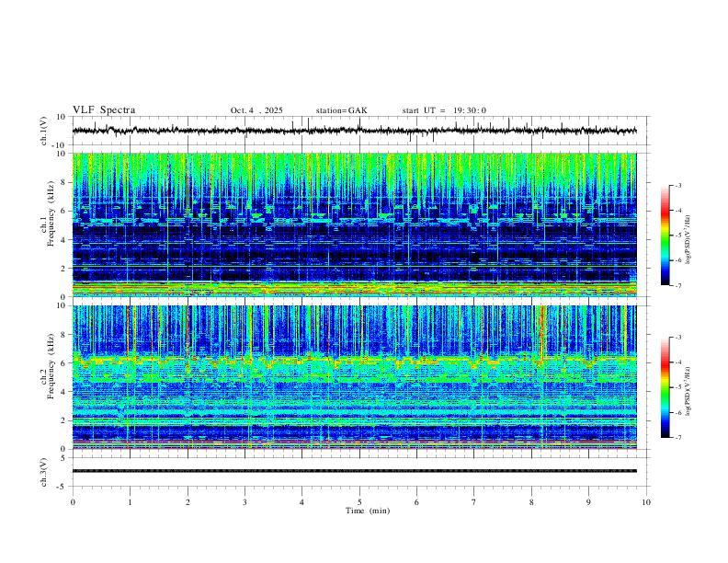Click the ch.1 voltage waveform trace
Screen dimensions: 728x563
(x=354, y=131)
